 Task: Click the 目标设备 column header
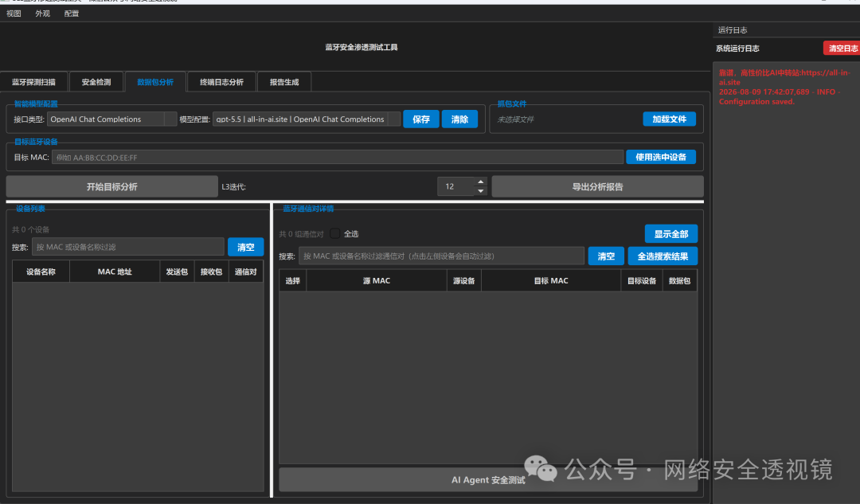[x=642, y=281]
